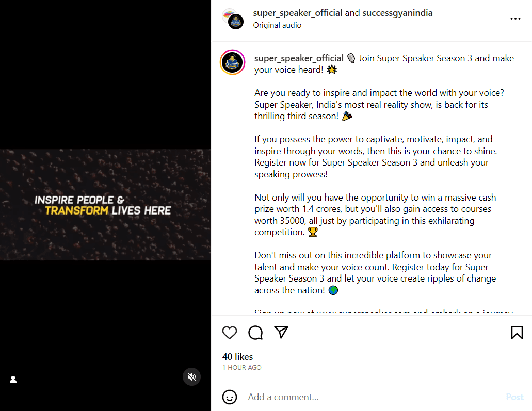Click the Post button to submit a comment
The image size is (532, 411).
coord(514,397)
